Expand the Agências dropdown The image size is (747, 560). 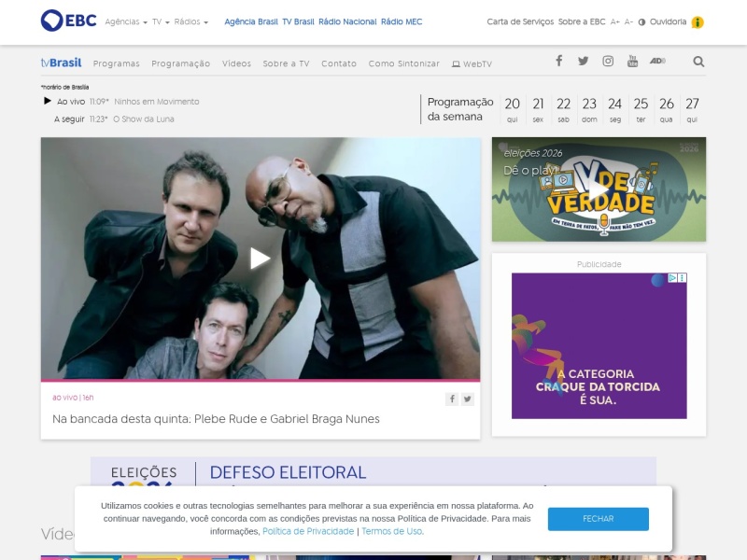coord(126,21)
